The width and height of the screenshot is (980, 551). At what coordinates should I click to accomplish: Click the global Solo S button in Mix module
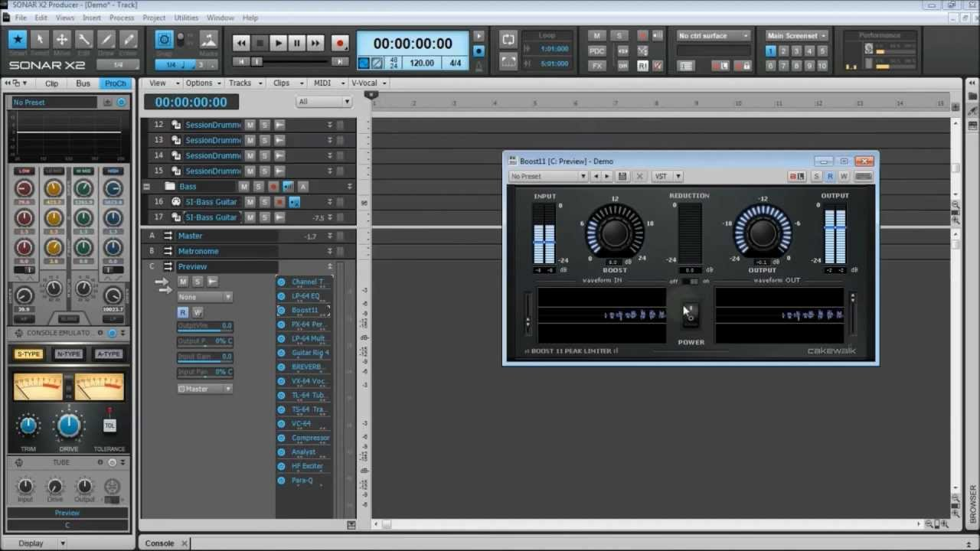tap(619, 35)
